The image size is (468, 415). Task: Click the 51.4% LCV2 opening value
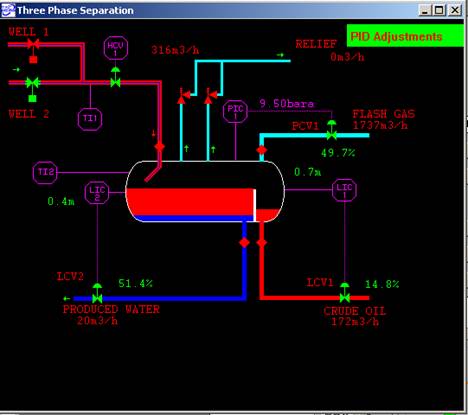point(135,283)
